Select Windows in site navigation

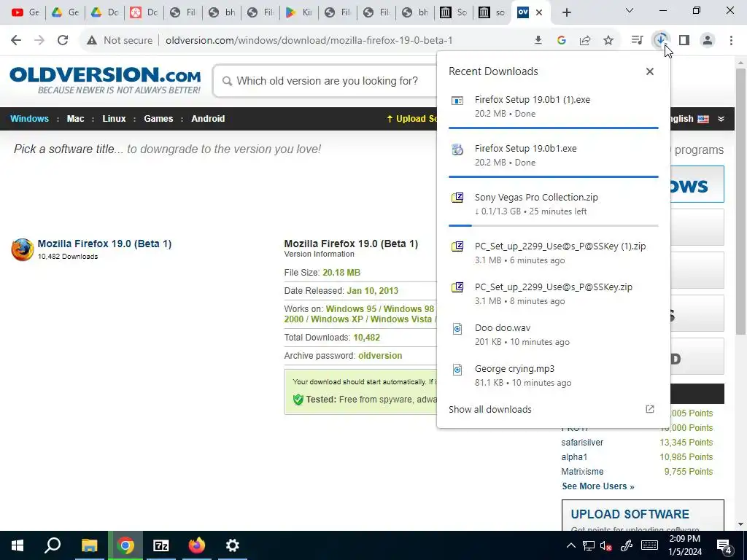(29, 119)
